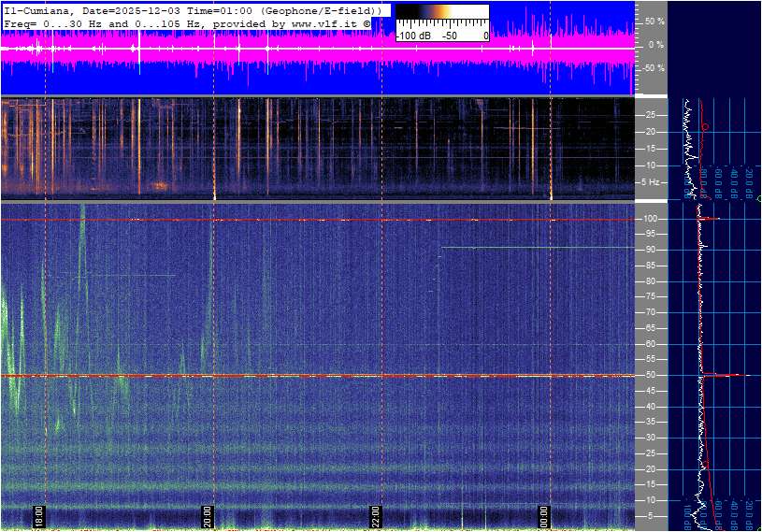Viewport: 762px width, 532px height.
Task: Click the red peak marker circle in geophone spectrum
Action: pos(705,126)
